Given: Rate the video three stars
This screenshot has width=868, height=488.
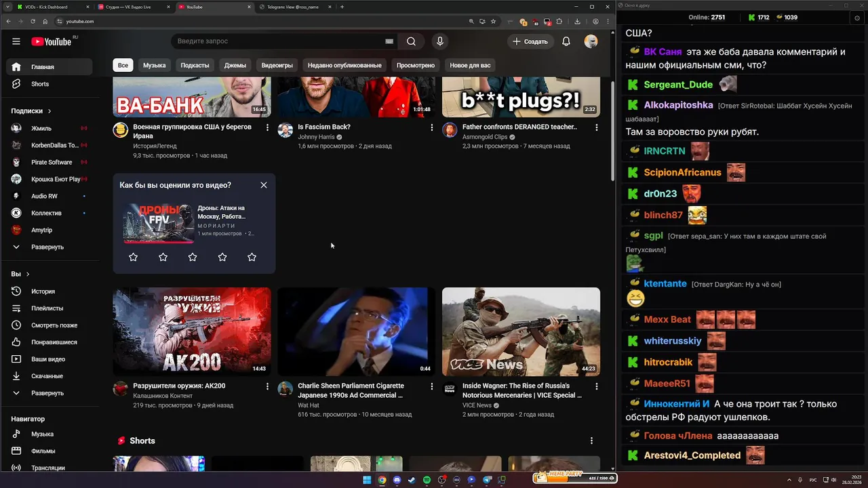Looking at the screenshot, I should (x=193, y=257).
